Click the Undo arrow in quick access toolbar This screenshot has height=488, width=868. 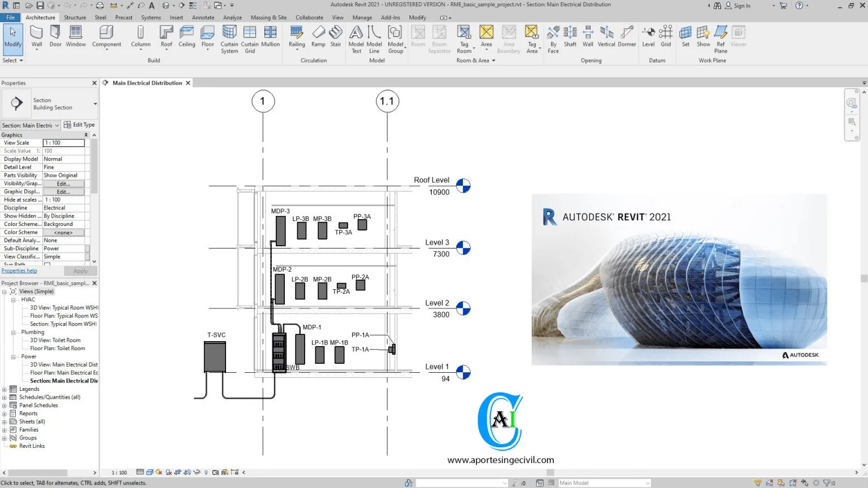click(x=67, y=5)
